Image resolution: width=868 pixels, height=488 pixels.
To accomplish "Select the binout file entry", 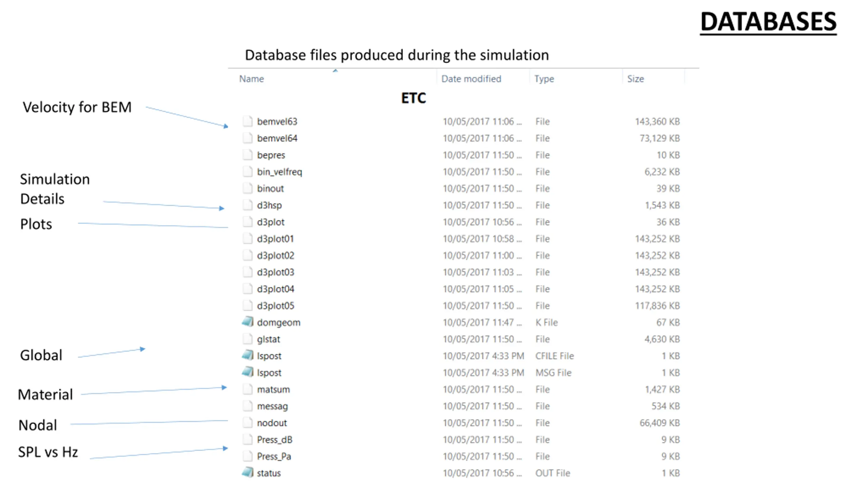I will click(270, 188).
